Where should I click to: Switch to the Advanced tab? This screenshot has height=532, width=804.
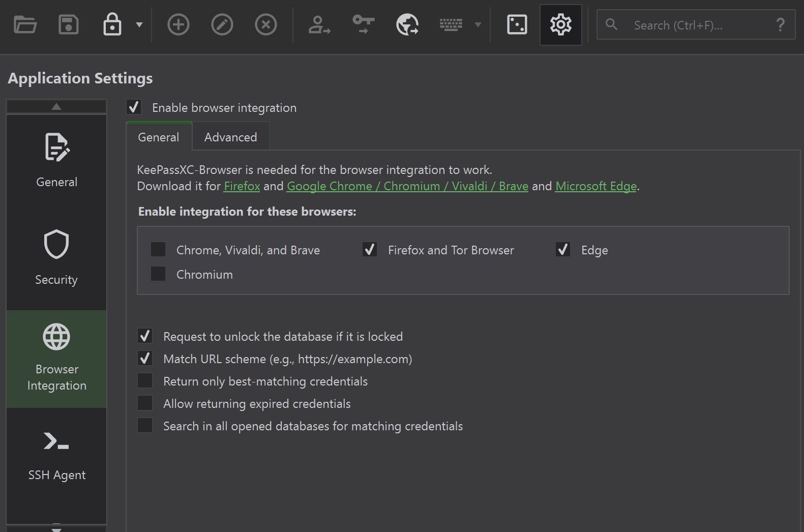tap(230, 137)
